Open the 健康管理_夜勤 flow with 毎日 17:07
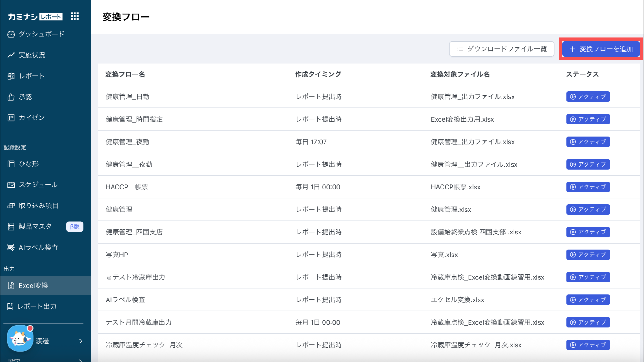Screen dimensions: 644x362 [x=127, y=142]
